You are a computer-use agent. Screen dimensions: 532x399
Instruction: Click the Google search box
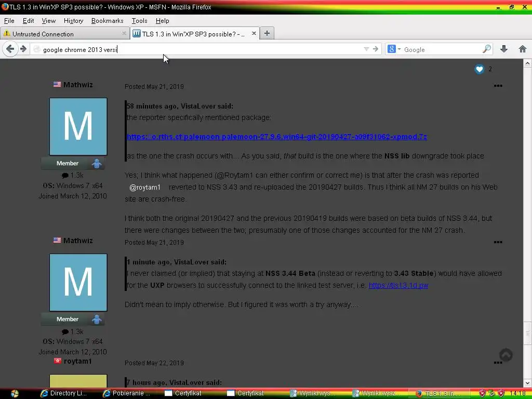click(441, 49)
